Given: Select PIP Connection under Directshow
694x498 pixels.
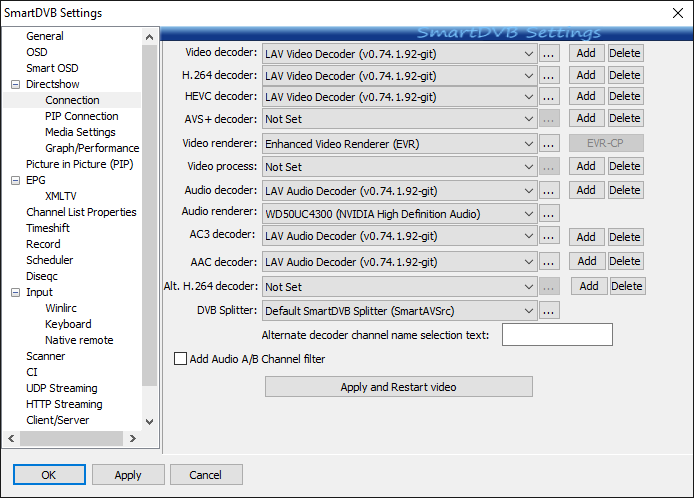Looking at the screenshot, I should tap(82, 116).
